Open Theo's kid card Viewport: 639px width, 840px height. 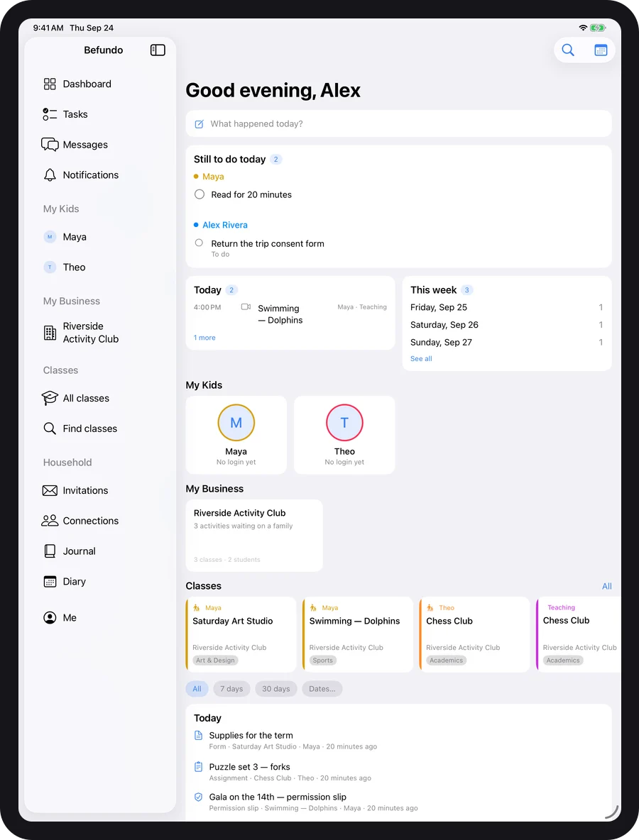point(344,434)
